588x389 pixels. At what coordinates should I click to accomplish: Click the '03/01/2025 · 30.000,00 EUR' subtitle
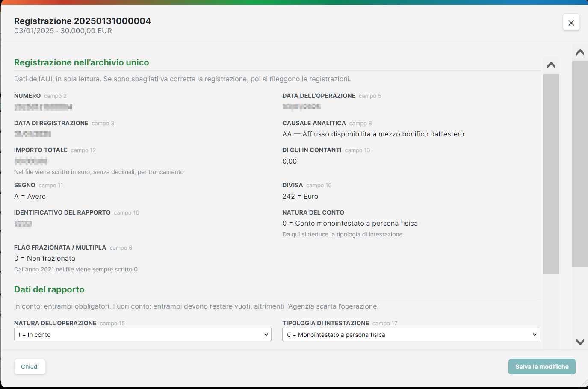tap(63, 31)
